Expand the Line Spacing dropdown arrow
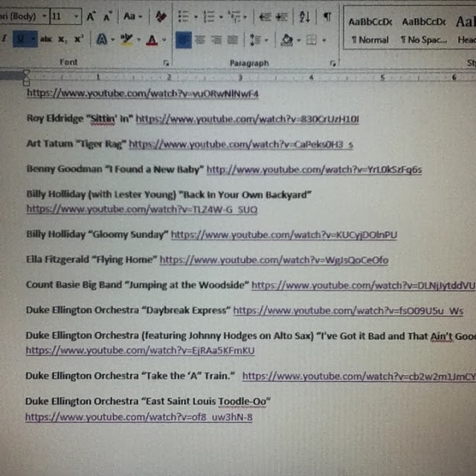476x476 pixels. tap(266, 40)
